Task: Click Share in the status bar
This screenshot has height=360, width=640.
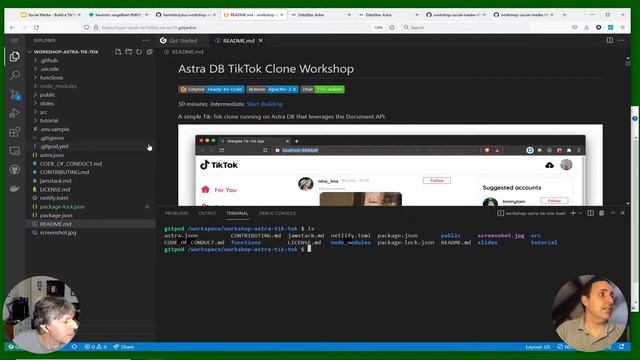Action: (124, 347)
